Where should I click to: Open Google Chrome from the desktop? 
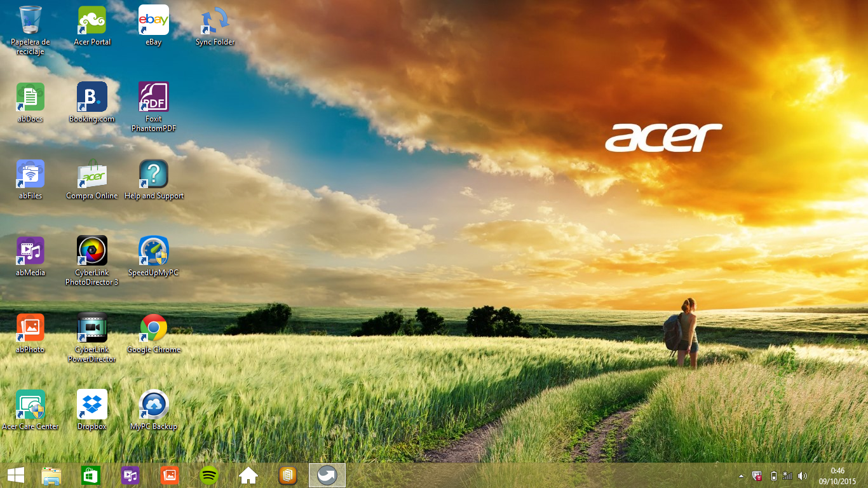[153, 328]
